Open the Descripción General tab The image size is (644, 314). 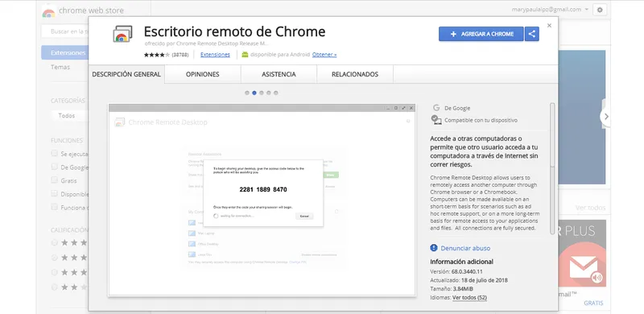pos(126,74)
